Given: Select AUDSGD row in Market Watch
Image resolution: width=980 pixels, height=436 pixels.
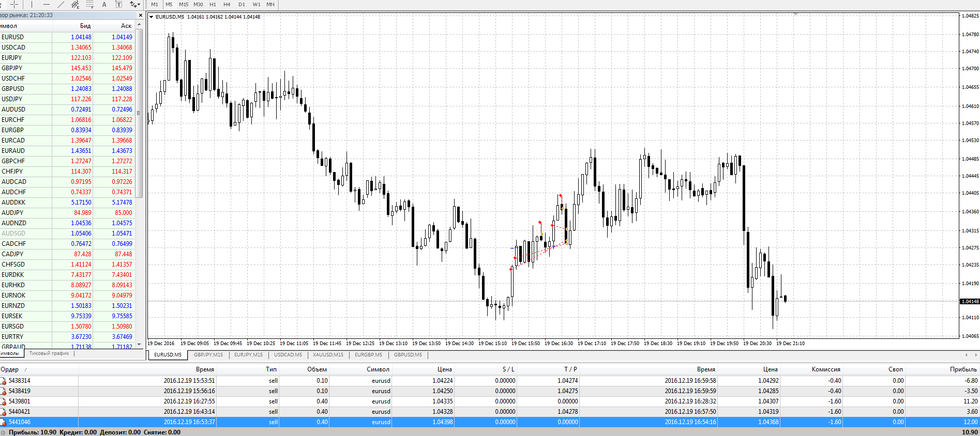Looking at the screenshot, I should [67, 233].
